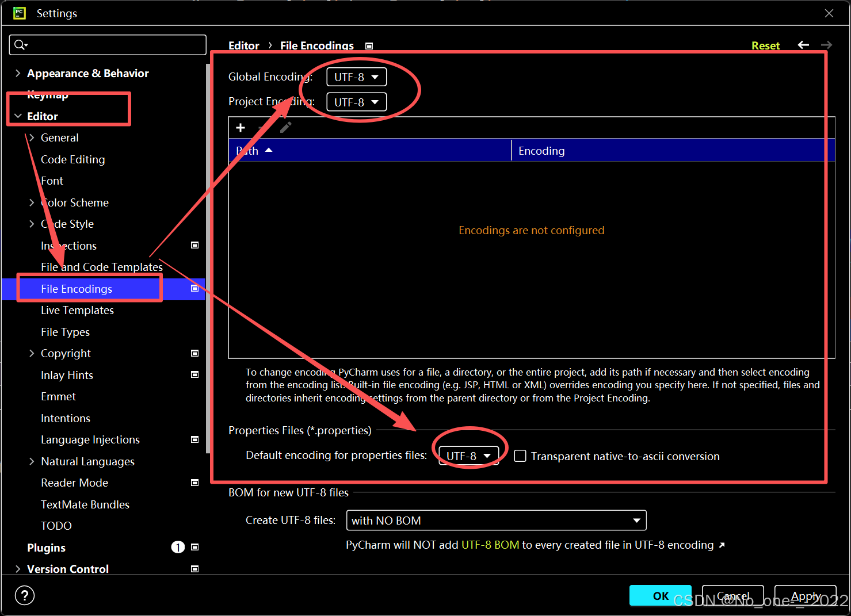This screenshot has width=851, height=616.
Task: Click the Encoding column header
Action: click(673, 151)
